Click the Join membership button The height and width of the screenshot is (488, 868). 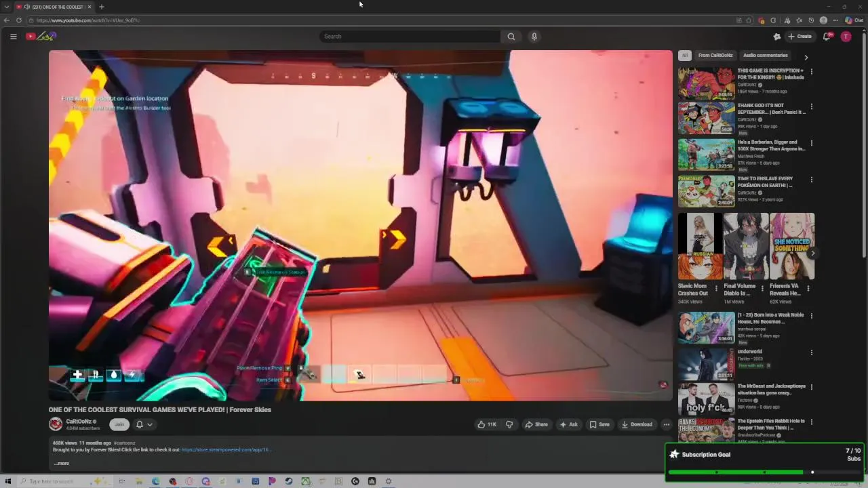(x=119, y=424)
